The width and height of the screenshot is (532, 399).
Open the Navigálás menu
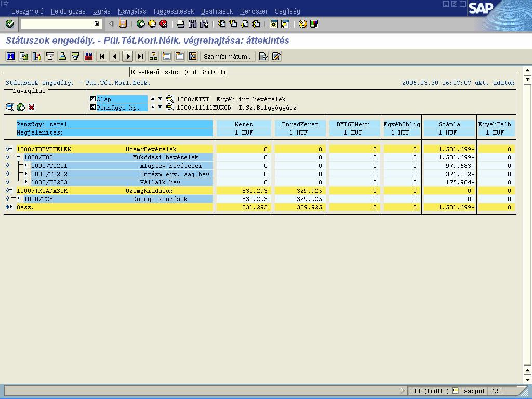tap(132, 11)
